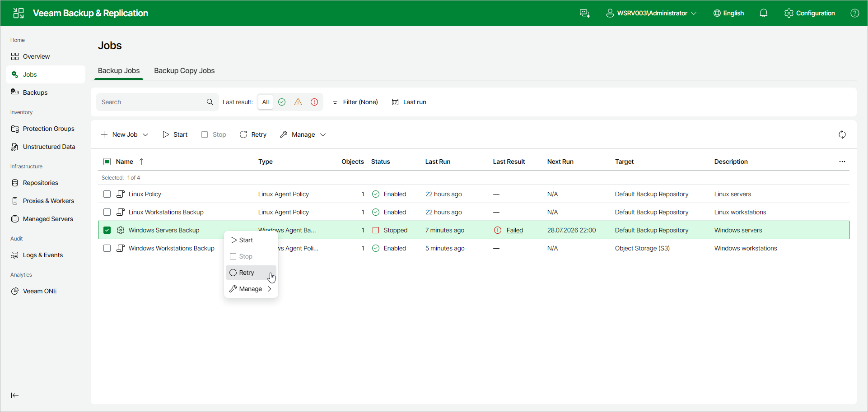The width and height of the screenshot is (868, 412).
Task: Click the Name column sort arrow
Action: pos(141,162)
